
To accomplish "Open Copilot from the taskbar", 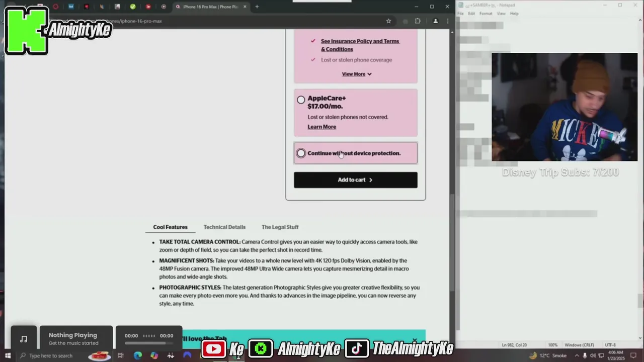I will coord(154,355).
